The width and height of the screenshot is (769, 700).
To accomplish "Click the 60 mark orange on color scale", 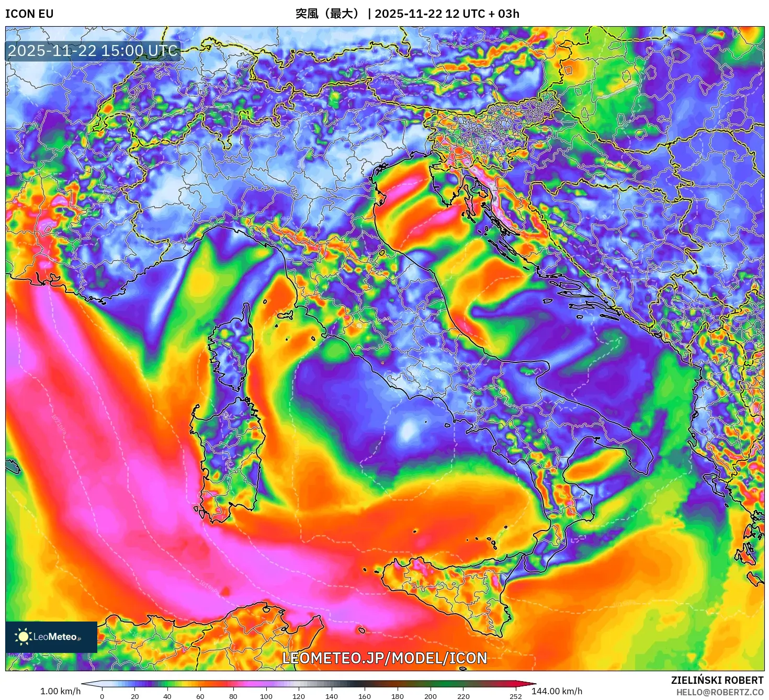I will (x=200, y=684).
